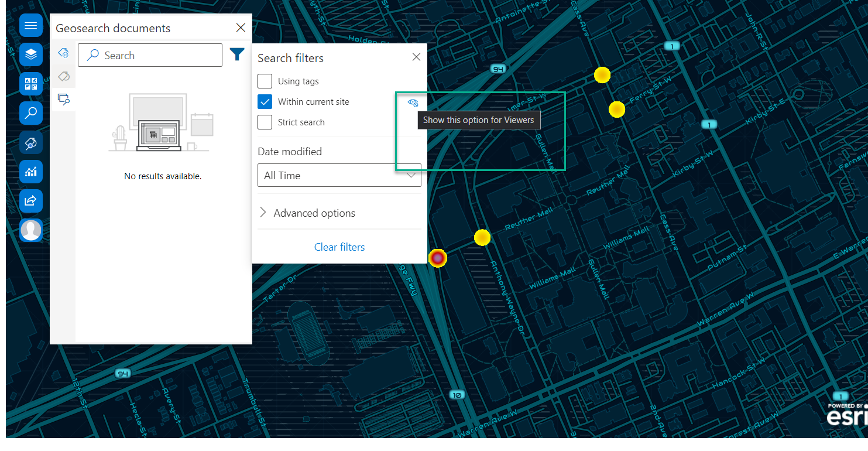Enable the Using tags checkbox

point(265,81)
